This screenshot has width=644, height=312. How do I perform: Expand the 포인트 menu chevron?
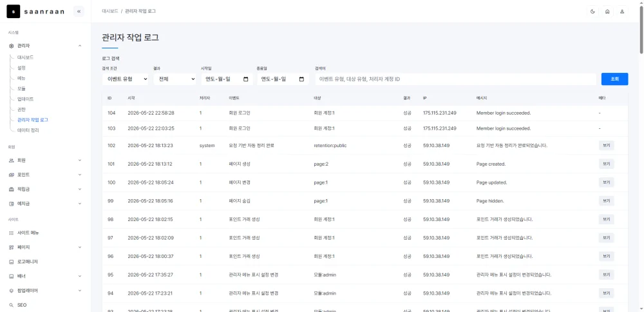point(80,175)
